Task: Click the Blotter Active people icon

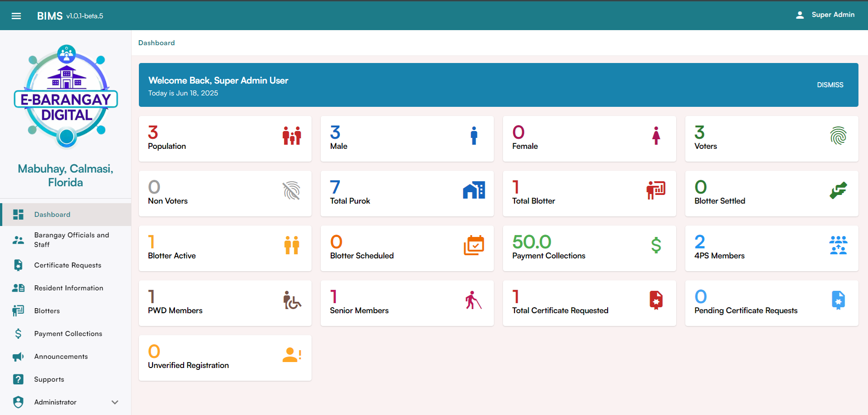Action: [292, 245]
